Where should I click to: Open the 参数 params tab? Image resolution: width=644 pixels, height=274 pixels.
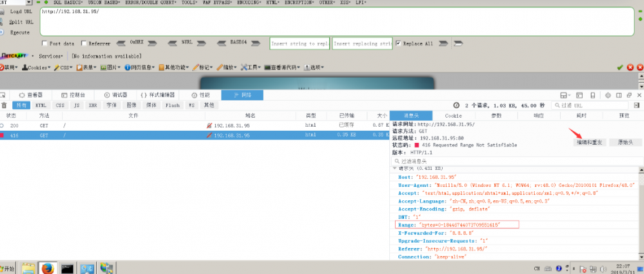(496, 115)
